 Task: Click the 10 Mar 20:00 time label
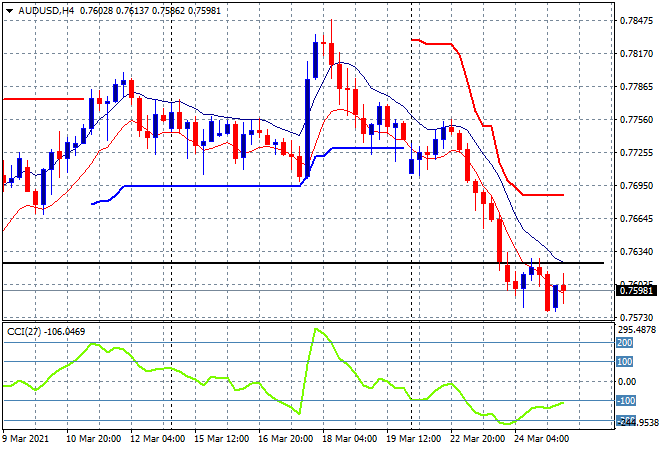click(93, 439)
